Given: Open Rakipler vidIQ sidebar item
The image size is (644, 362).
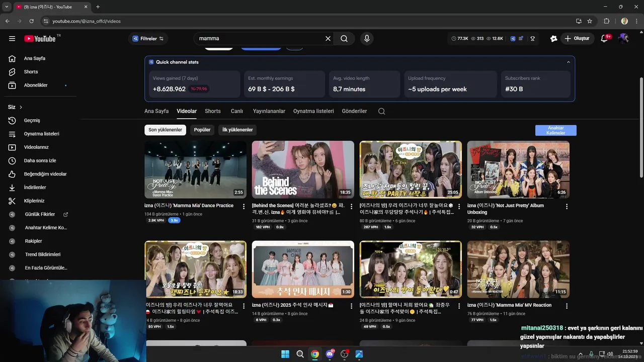Looking at the screenshot, I should coord(34,241).
